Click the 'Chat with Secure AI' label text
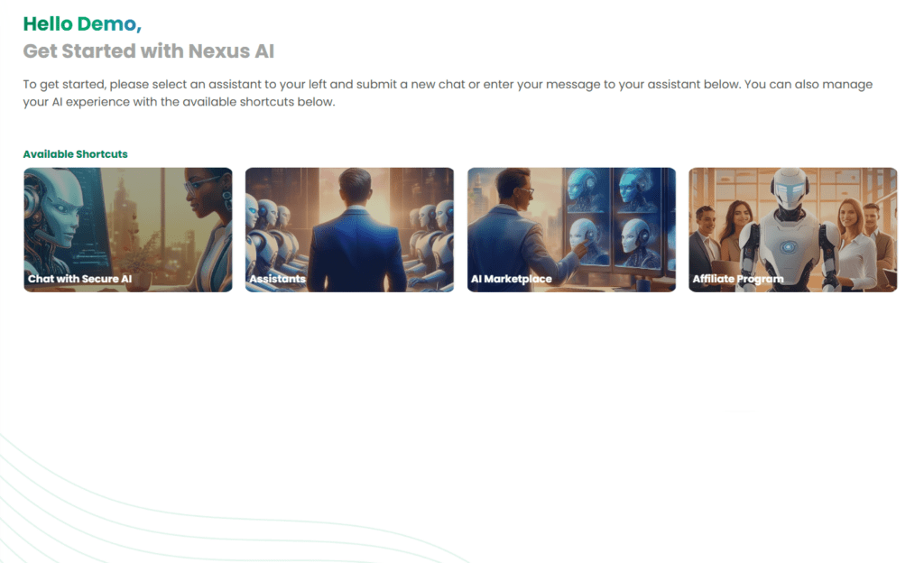 click(80, 279)
